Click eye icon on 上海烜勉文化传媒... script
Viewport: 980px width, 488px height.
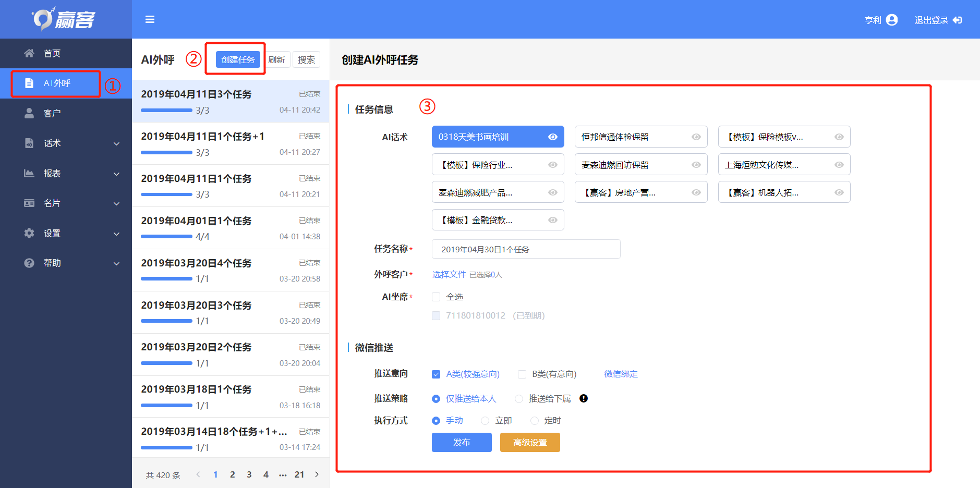pos(839,165)
